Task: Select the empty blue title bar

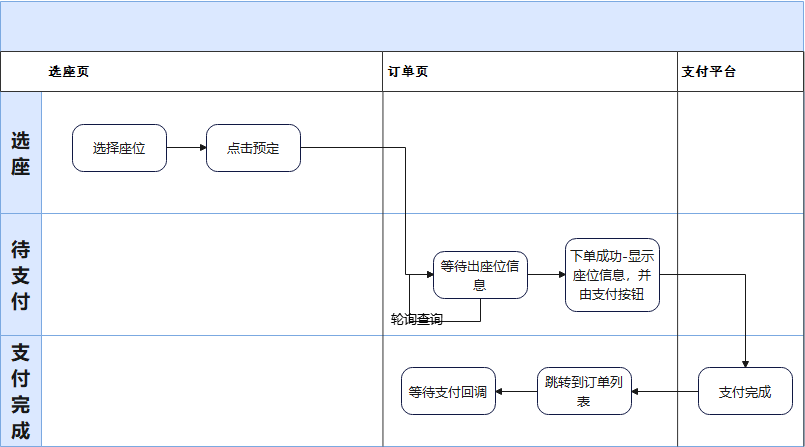Action: (x=402, y=26)
